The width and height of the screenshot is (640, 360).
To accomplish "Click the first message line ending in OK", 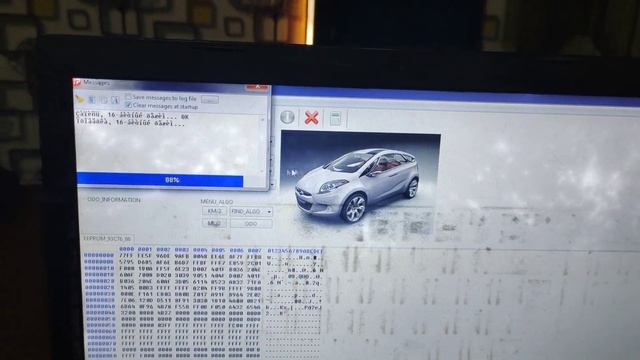I will pos(132,116).
